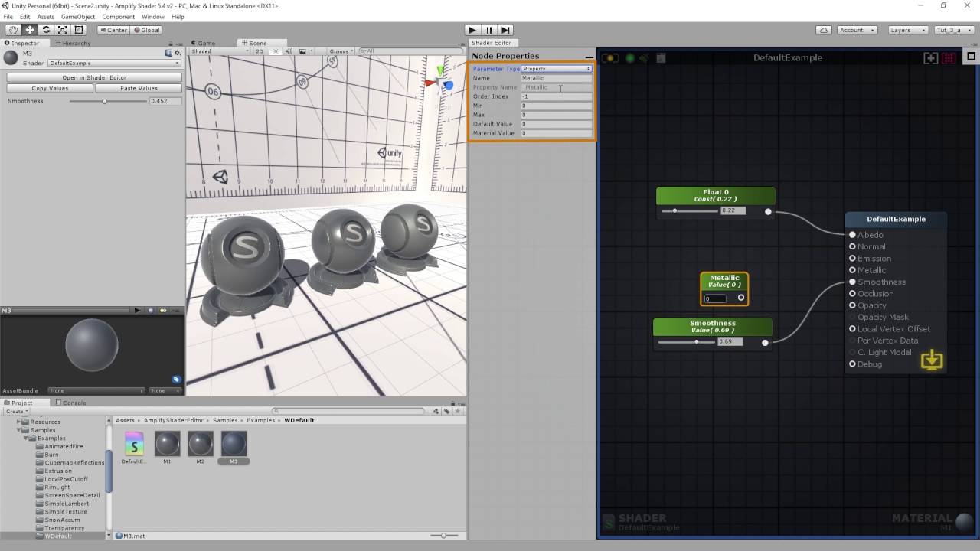Collapse Node Properties with minus icon
Image resolution: width=980 pixels, height=551 pixels.
point(589,57)
